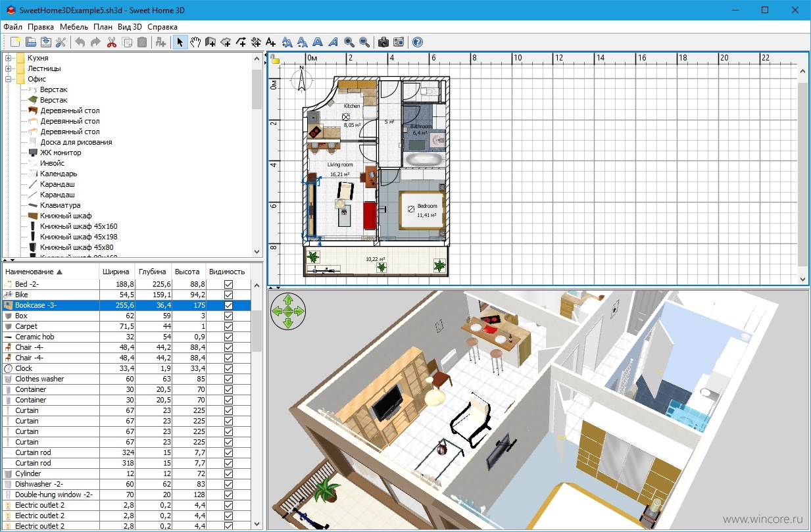Sort furniture by Глубина column header
811x532 pixels.
(x=153, y=272)
